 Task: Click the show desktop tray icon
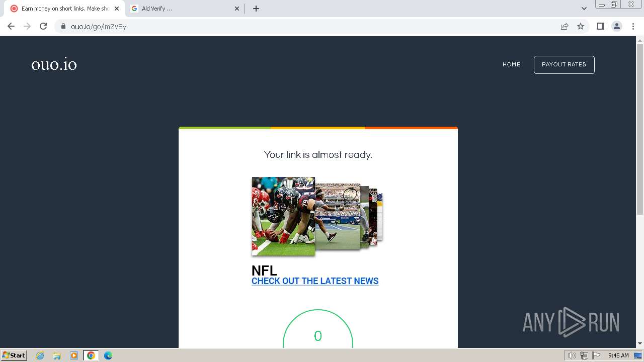pyautogui.click(x=638, y=355)
